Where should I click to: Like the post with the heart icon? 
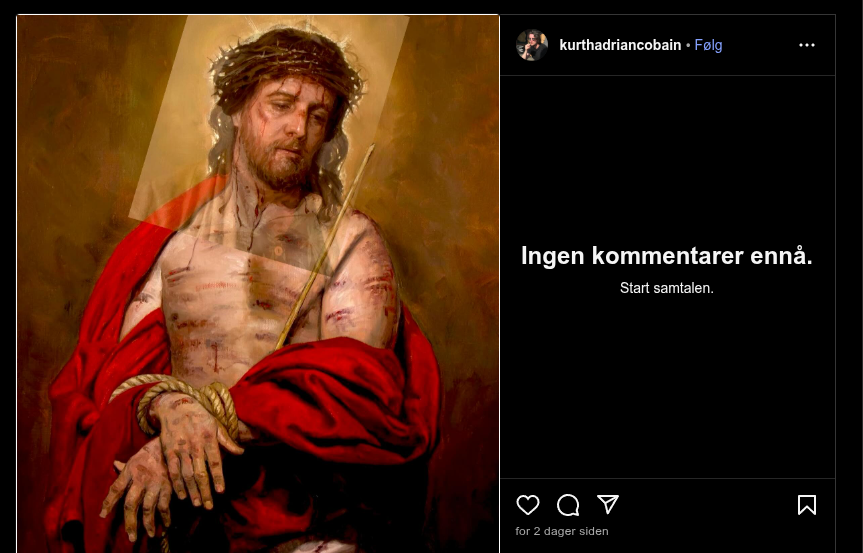click(528, 505)
